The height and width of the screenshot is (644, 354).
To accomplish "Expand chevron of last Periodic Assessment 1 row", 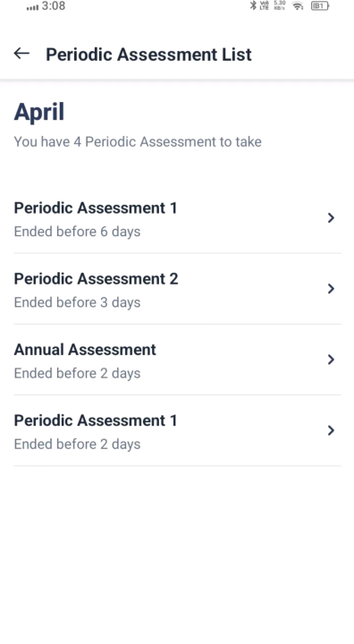I will click(x=331, y=430).
